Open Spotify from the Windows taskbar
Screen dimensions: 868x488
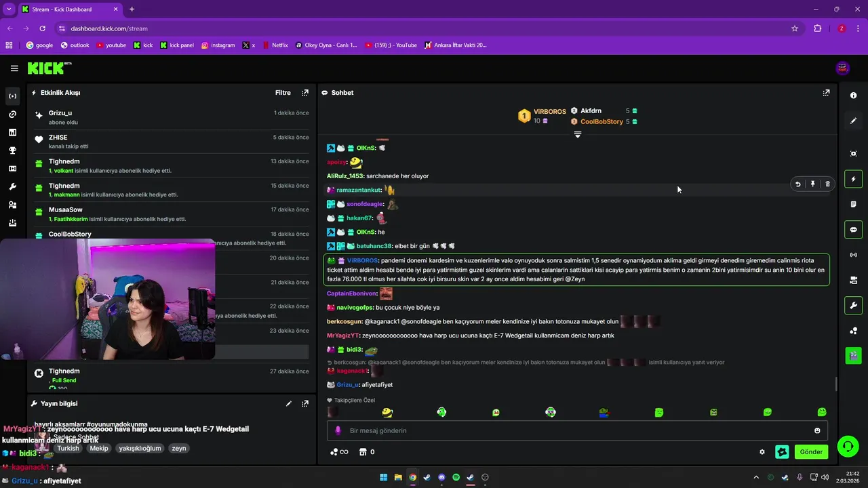point(456,477)
